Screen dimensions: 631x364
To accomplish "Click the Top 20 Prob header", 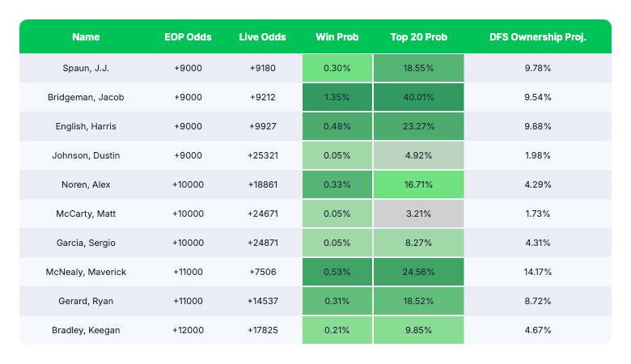I will coord(418,37).
